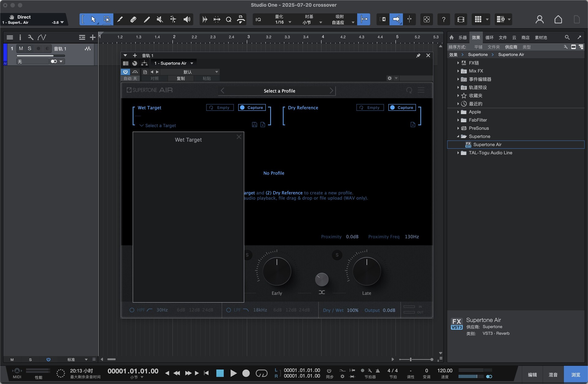Enable the LPF filter radio

tap(228, 310)
